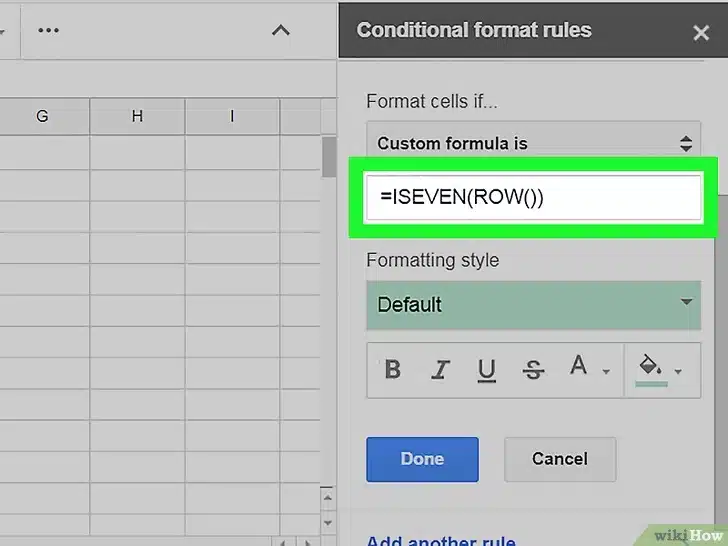The image size is (728, 546).
Task: Select the column I header
Action: tap(232, 116)
